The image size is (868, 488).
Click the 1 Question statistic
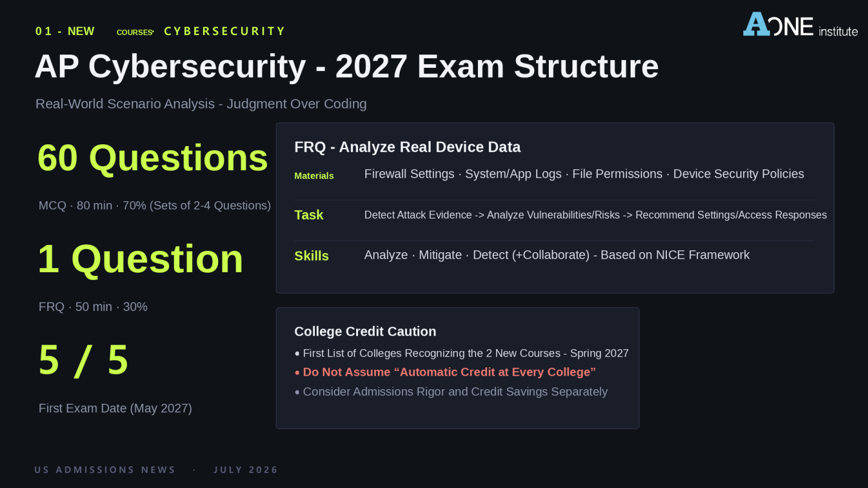(x=141, y=259)
